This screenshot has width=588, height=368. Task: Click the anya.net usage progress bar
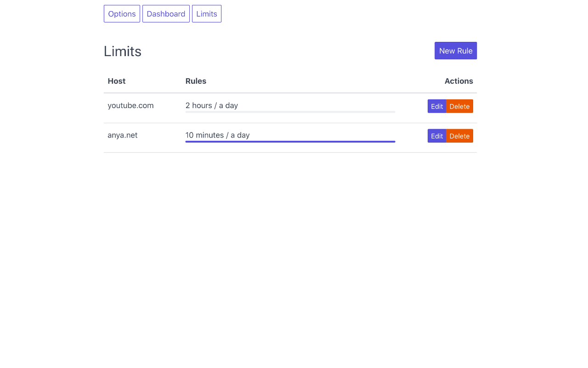pyautogui.click(x=290, y=142)
